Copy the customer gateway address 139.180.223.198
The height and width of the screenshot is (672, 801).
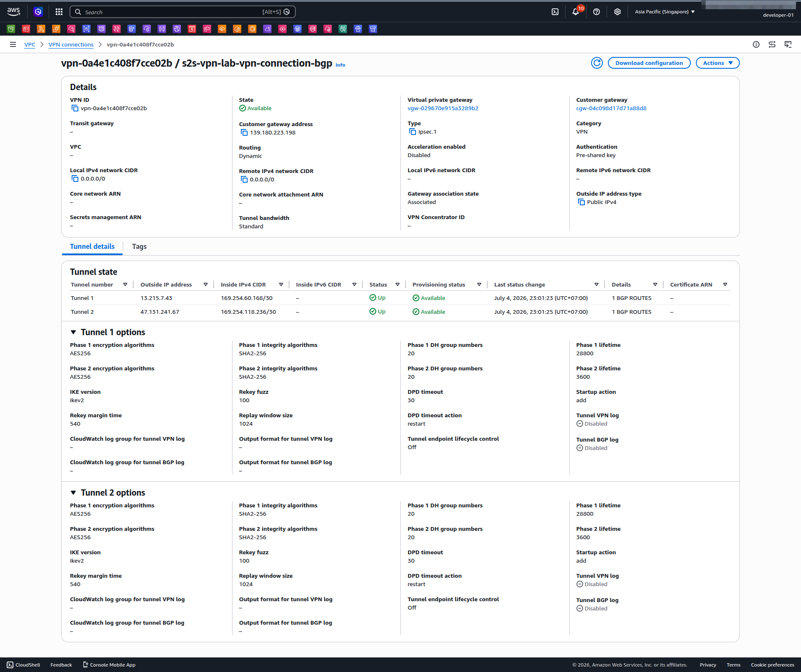tap(244, 132)
